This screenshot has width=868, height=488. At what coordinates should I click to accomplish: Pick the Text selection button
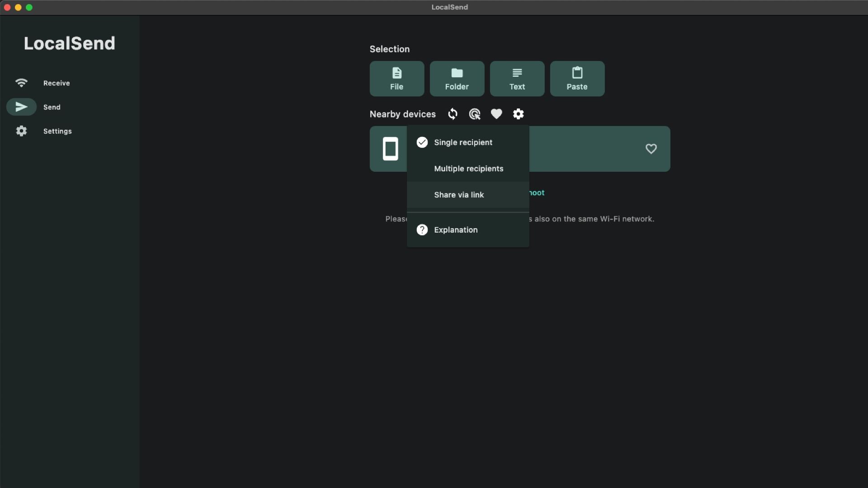click(517, 79)
